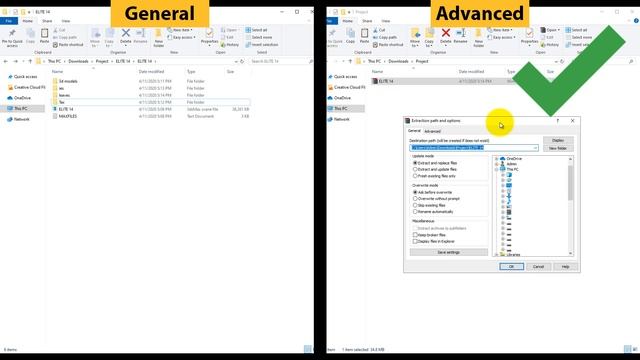Open New item dropdown in right ribbon

[x=500, y=30]
